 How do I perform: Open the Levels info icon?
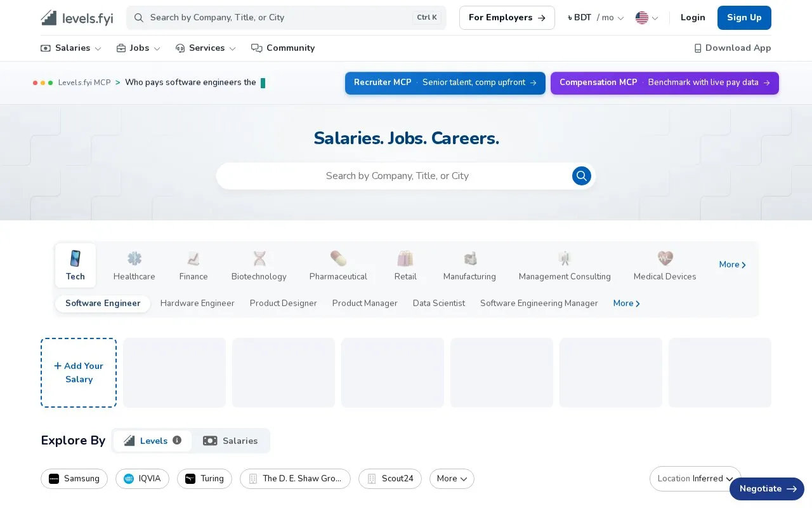pyautogui.click(x=177, y=440)
